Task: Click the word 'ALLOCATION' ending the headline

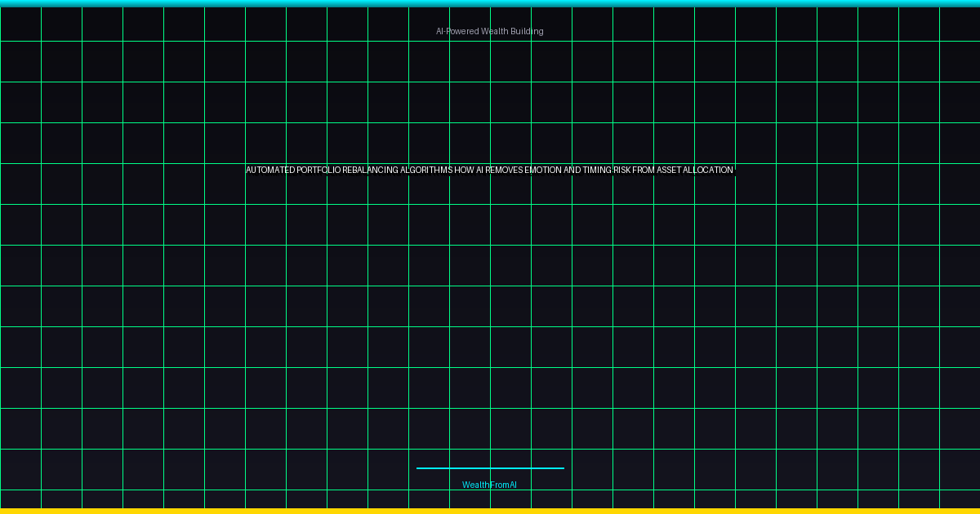Action: 709,171
